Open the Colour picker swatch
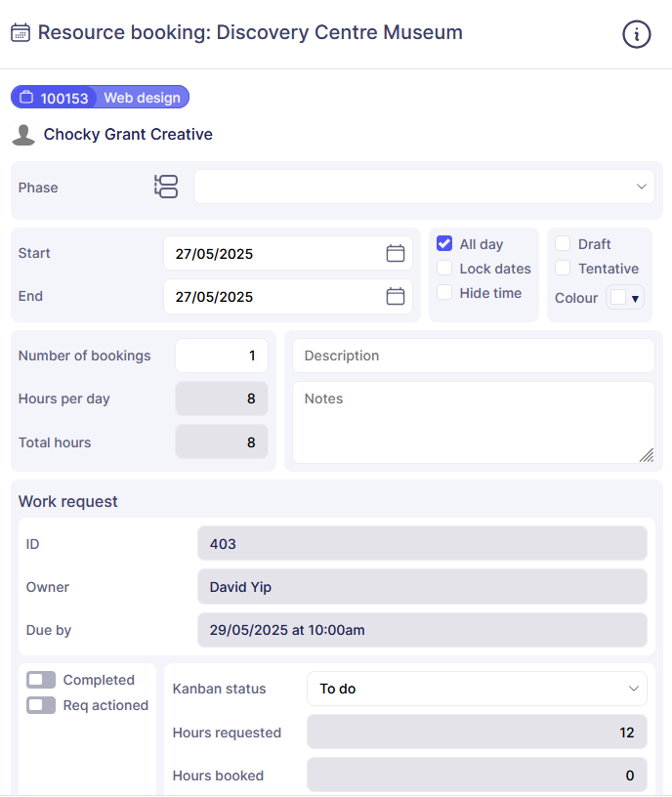Screen dimensions: 672x797 pyautogui.click(x=625, y=298)
